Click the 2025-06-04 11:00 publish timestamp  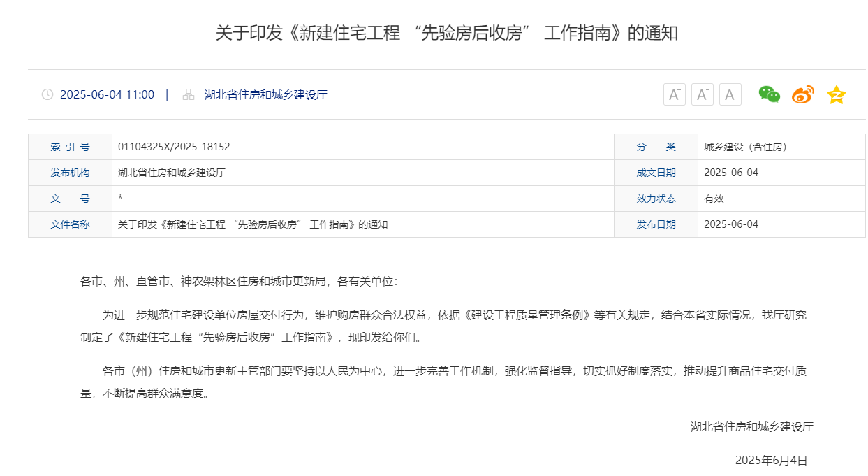point(107,94)
